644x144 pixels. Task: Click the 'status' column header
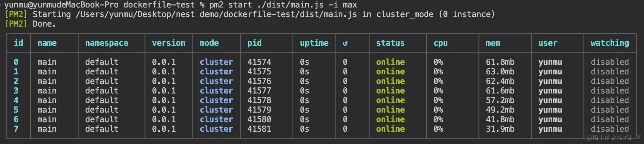pos(390,43)
